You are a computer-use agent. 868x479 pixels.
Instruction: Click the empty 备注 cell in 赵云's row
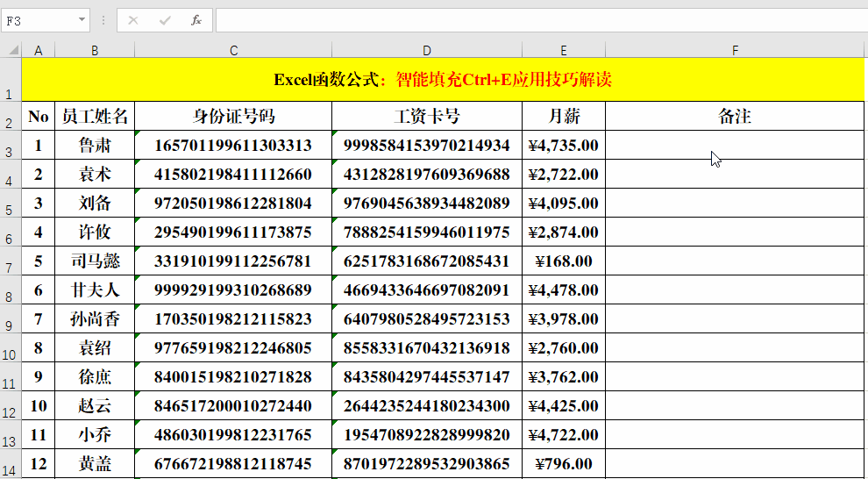[735, 405]
